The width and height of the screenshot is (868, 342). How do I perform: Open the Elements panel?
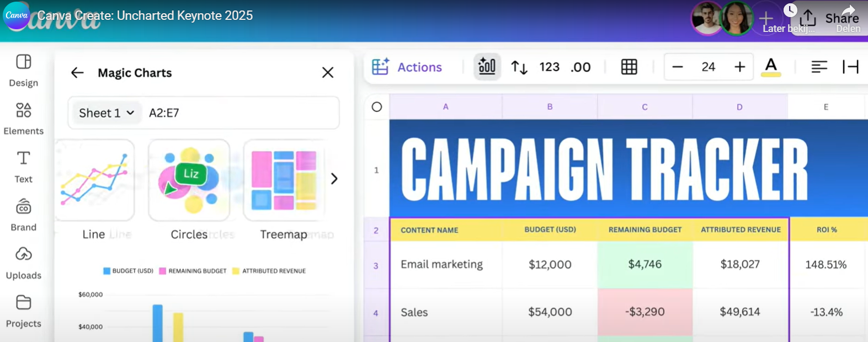(x=23, y=118)
